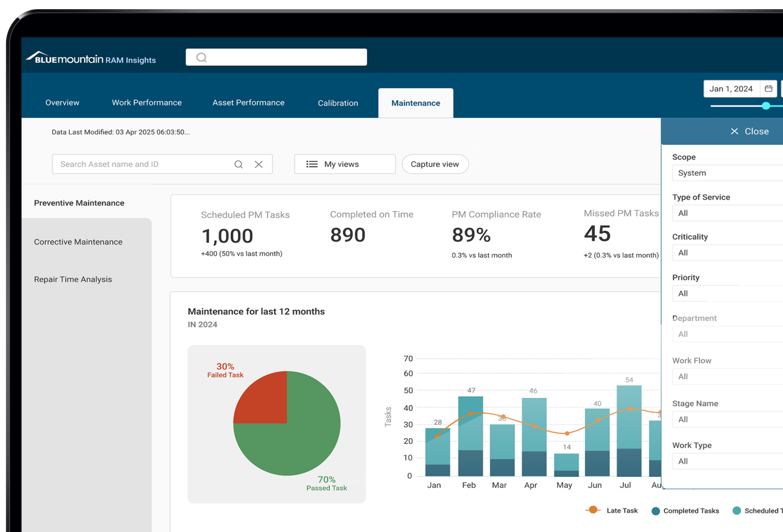The image size is (783, 532).
Task: Clear the asset search with X icon
Action: (259, 164)
